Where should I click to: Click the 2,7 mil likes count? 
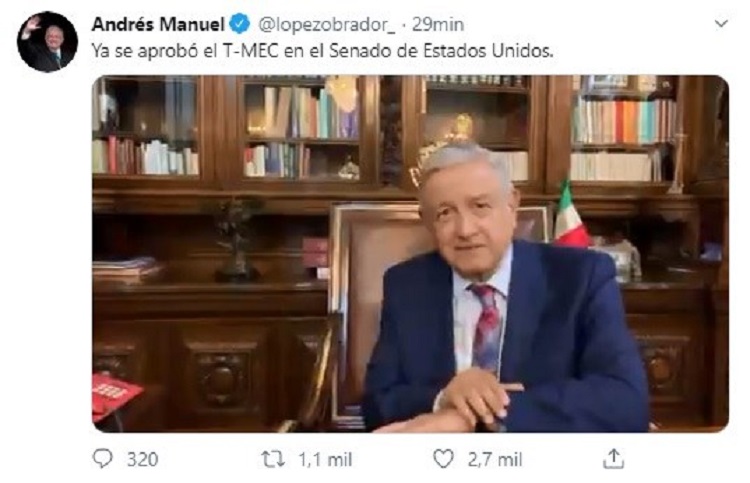(495, 460)
